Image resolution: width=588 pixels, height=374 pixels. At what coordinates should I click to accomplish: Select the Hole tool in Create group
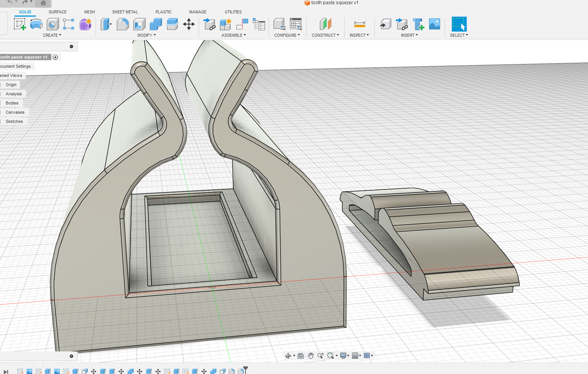pyautogui.click(x=52, y=24)
